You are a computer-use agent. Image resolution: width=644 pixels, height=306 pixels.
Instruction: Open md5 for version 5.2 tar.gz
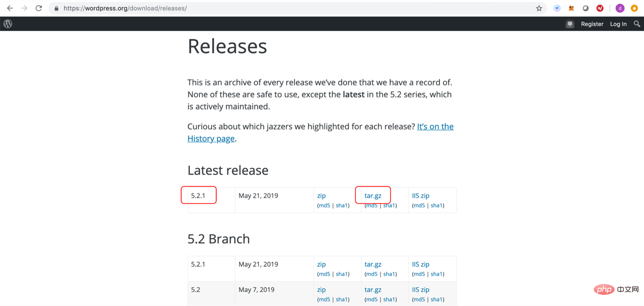(x=372, y=299)
